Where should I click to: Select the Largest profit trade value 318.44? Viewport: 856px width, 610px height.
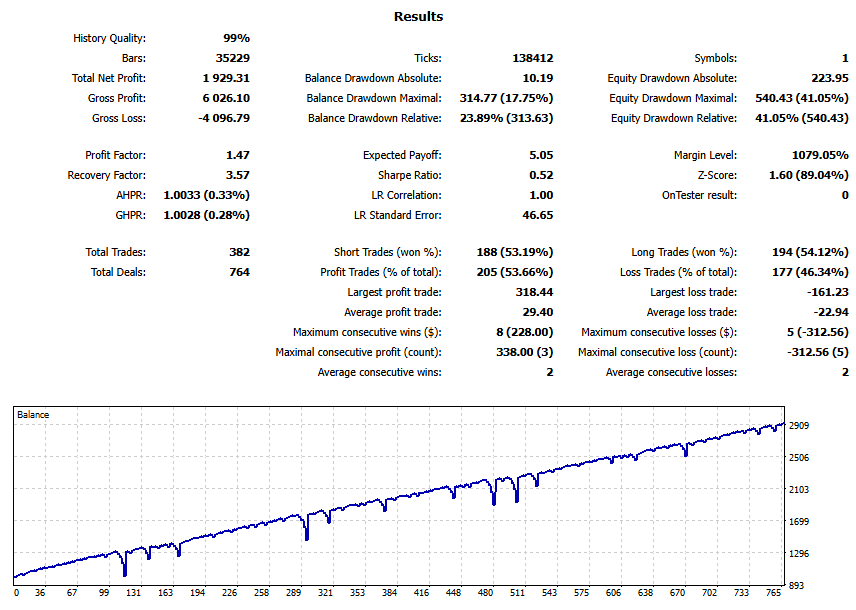point(533,292)
